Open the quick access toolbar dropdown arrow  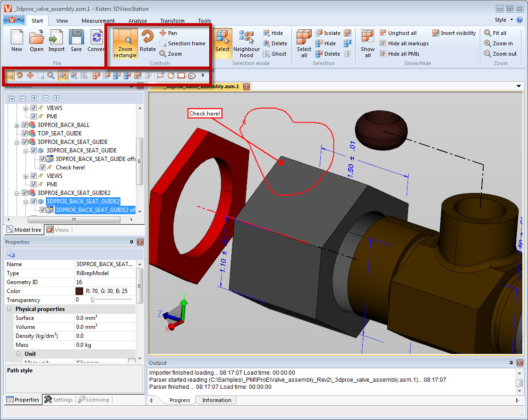(203, 75)
